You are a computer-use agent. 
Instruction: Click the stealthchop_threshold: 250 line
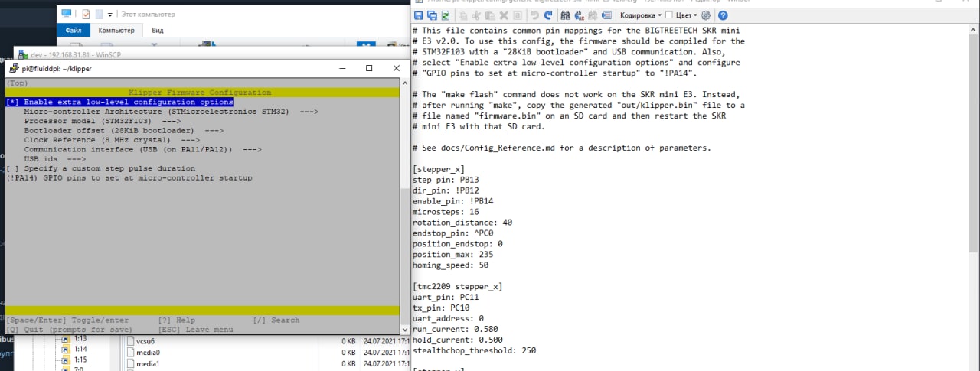click(x=474, y=350)
